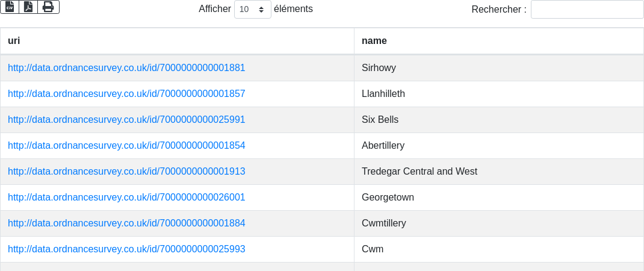This screenshot has width=644, height=271.
Task: Select the Six Bells name cell
Action: (x=380, y=120)
